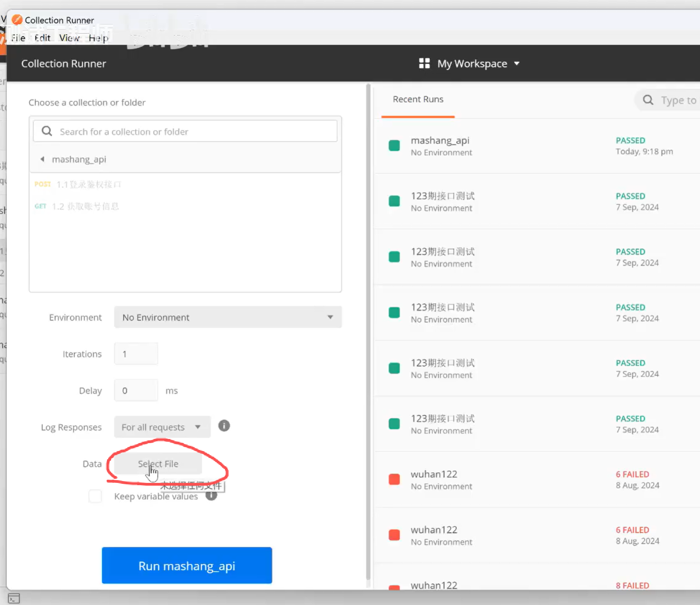Open the For all requests dropdown
The width and height of the screenshot is (700, 605).
[x=162, y=427]
